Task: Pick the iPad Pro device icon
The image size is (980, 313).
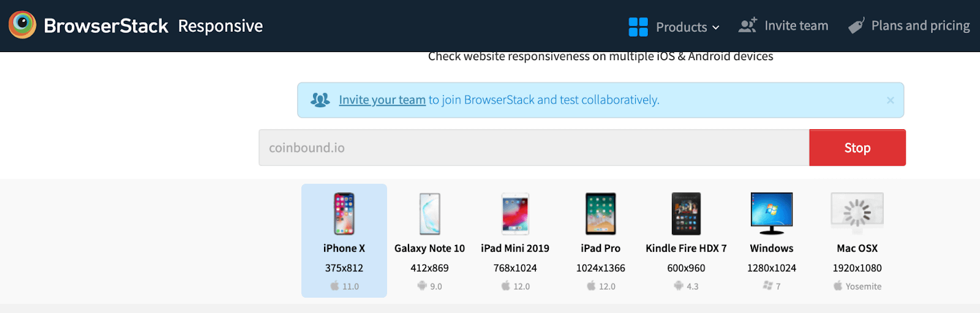Action: (x=600, y=214)
